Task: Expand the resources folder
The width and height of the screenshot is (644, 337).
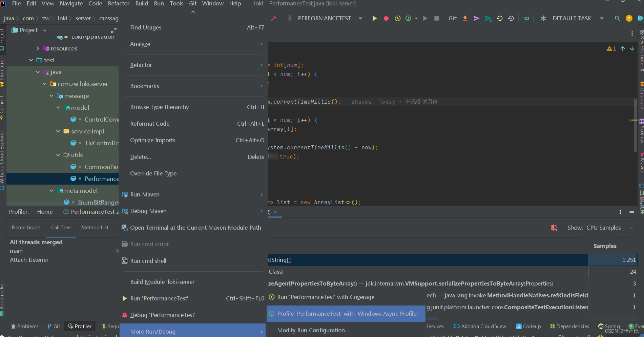Action: pos(38,48)
